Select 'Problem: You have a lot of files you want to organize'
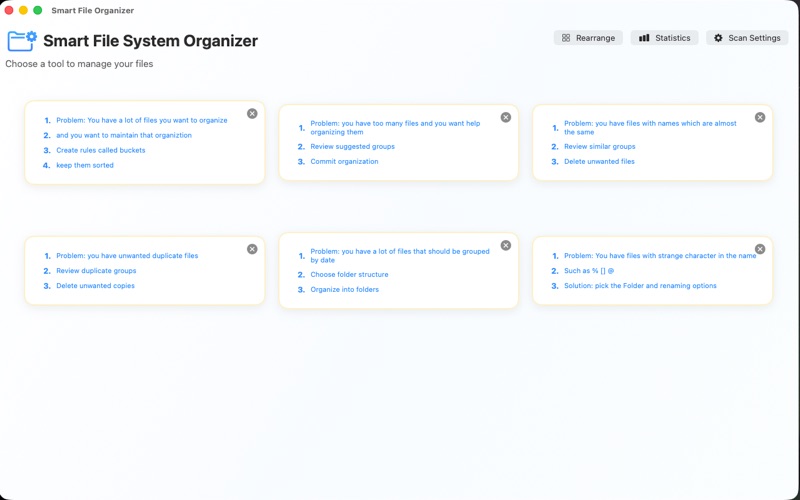The image size is (800, 500). [142, 120]
